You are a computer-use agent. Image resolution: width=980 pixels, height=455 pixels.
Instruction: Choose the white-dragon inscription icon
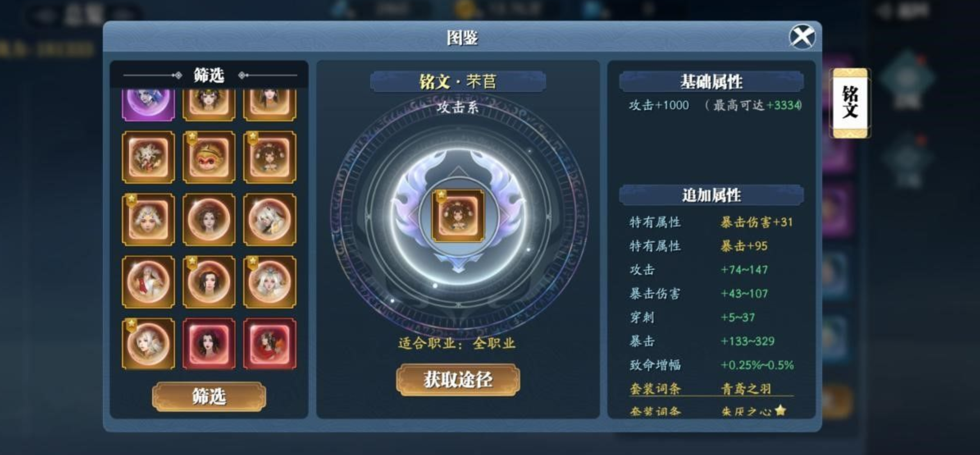pyautogui.click(x=148, y=157)
